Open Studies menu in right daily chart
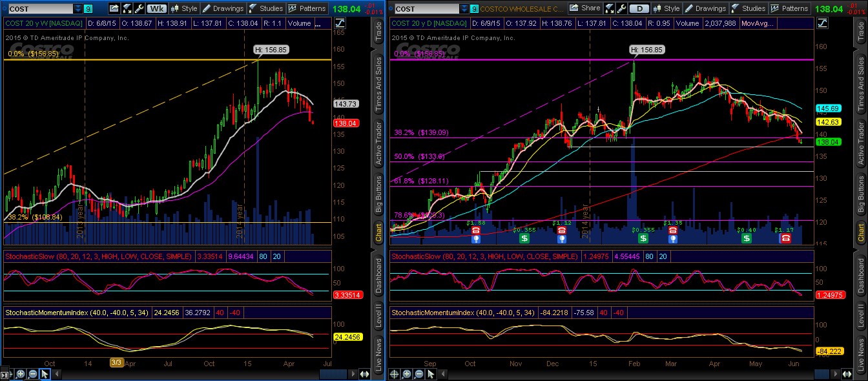Viewport: 868px width, 381px height. pyautogui.click(x=748, y=8)
